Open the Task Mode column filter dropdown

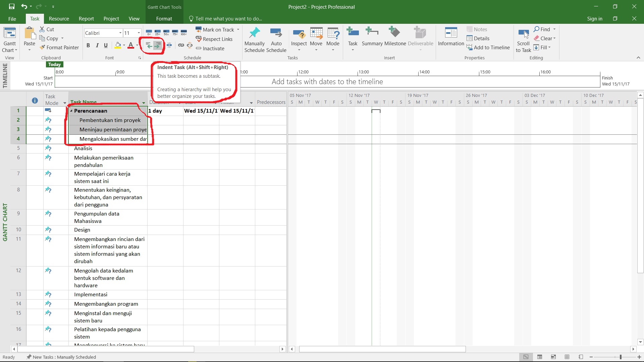pyautogui.click(x=65, y=103)
